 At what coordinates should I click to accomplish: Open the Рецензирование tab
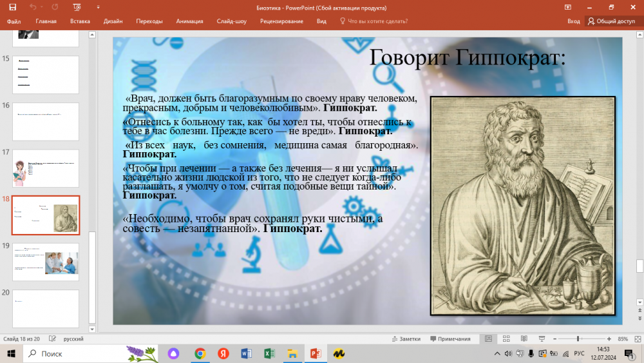pos(281,21)
